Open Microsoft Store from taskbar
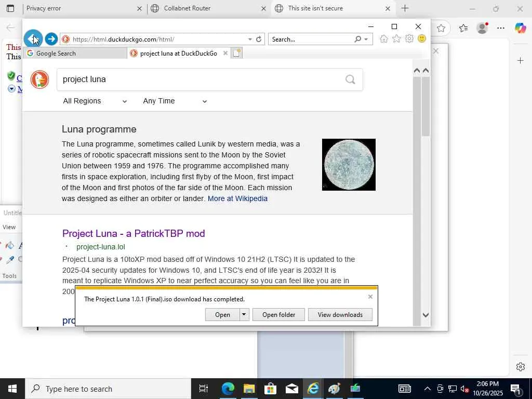 (270, 389)
